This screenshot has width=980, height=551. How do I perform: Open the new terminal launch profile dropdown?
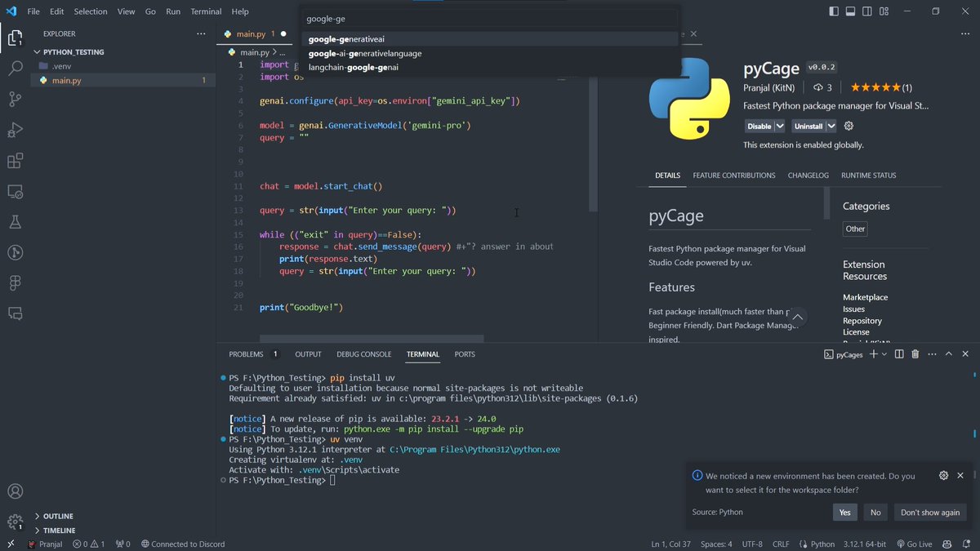coord(884,354)
